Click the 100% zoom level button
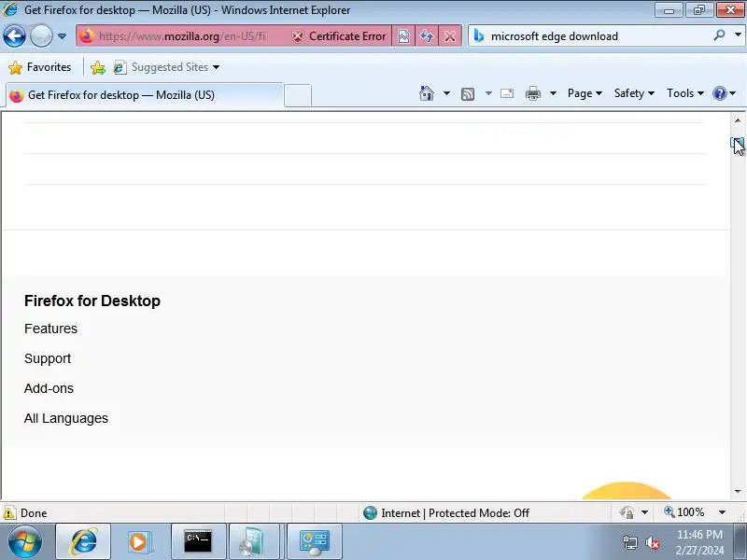 click(684, 512)
